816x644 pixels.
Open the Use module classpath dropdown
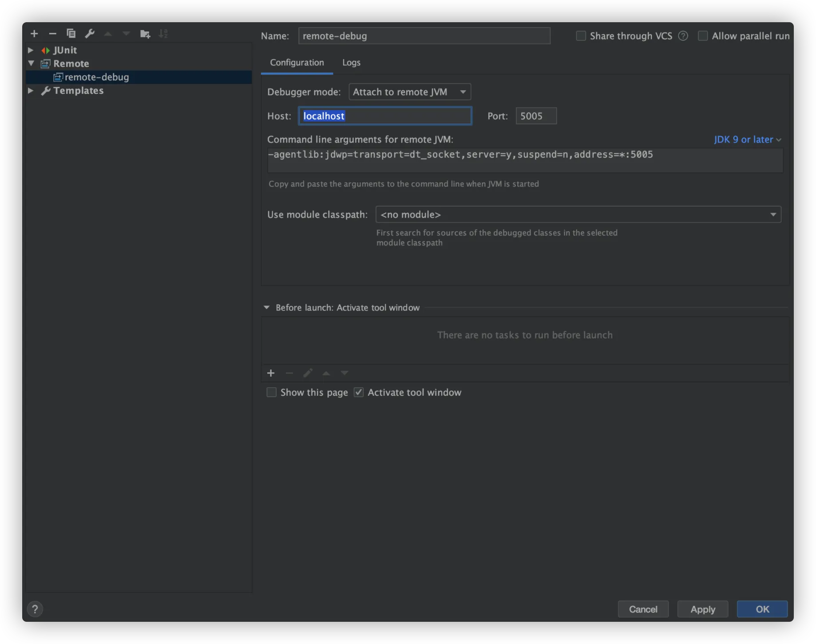(578, 215)
